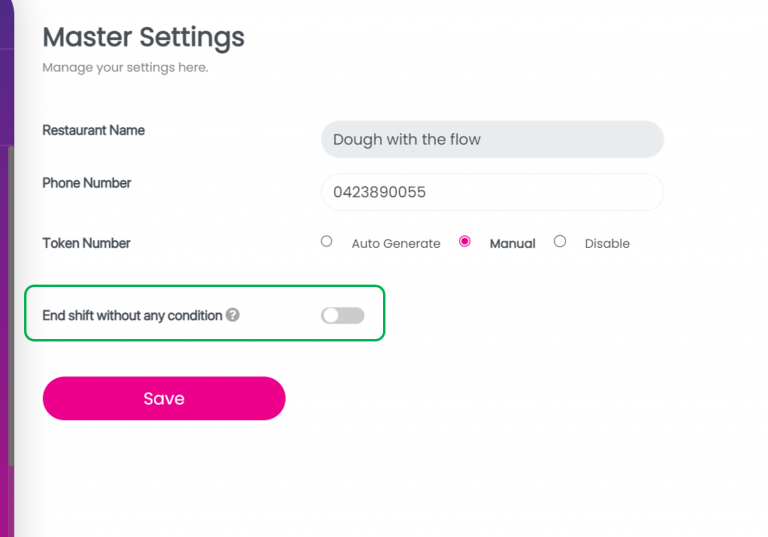Enable End shift without any condition switch

[x=342, y=315]
